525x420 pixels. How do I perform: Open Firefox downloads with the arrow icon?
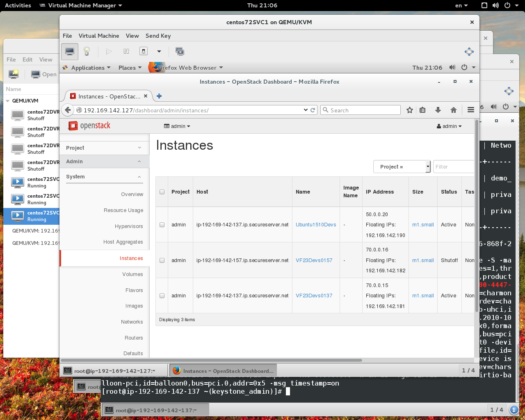438,110
